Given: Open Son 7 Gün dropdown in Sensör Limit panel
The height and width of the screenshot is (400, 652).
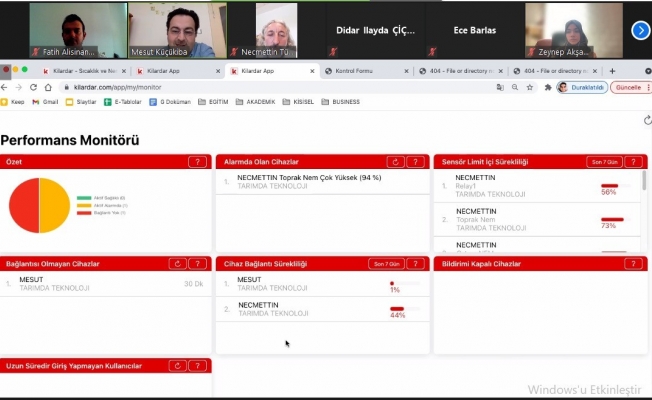Looking at the screenshot, I should point(601,162).
